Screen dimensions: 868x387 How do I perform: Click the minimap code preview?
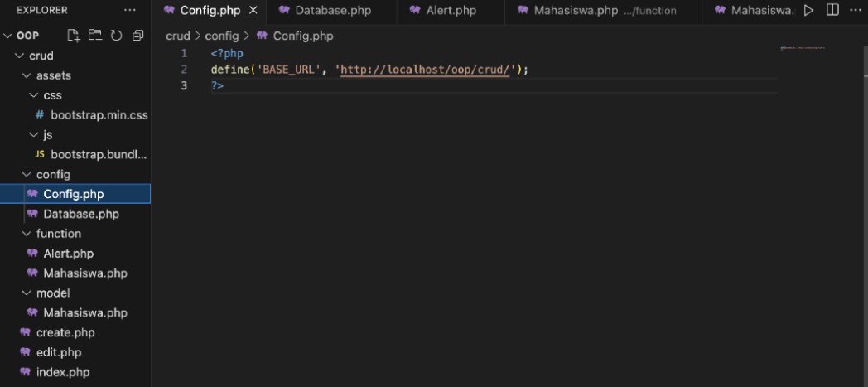tap(803, 48)
